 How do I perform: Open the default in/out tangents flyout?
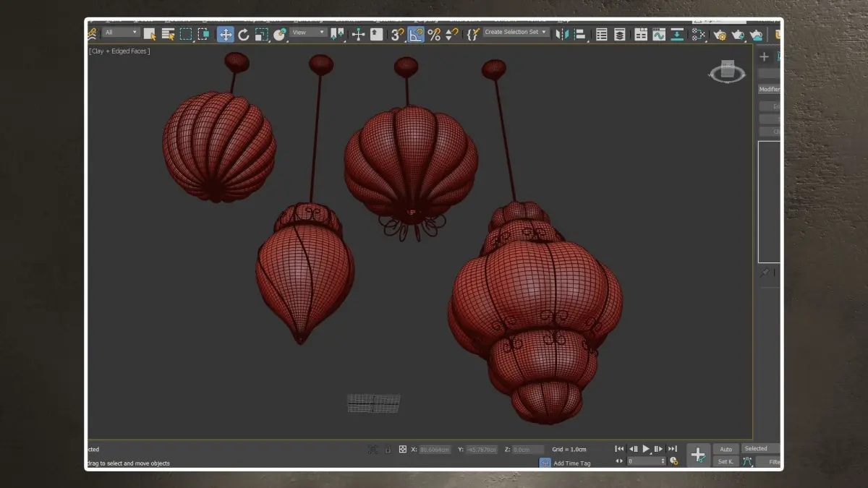pyautogui.click(x=748, y=461)
